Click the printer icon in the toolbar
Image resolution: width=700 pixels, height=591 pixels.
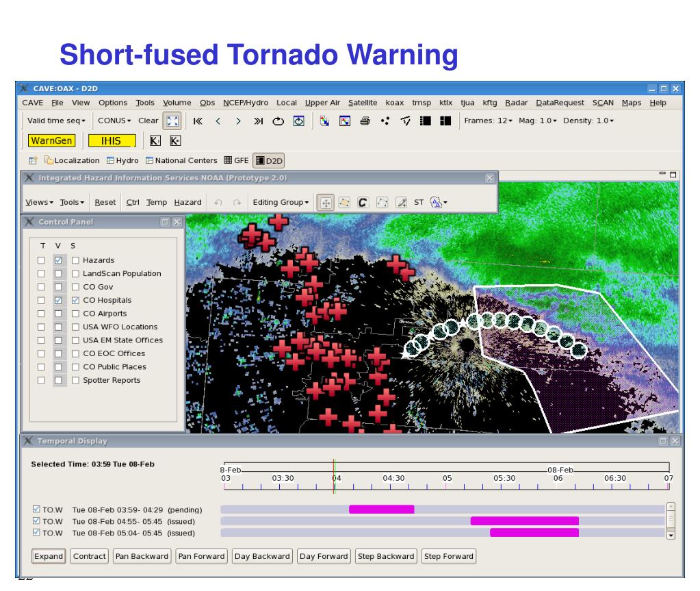[365, 121]
